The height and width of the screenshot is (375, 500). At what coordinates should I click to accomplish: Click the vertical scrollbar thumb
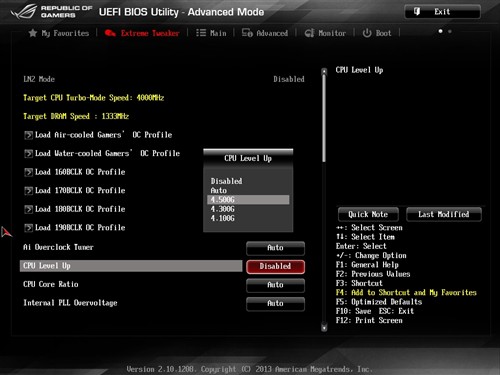pos(324,118)
